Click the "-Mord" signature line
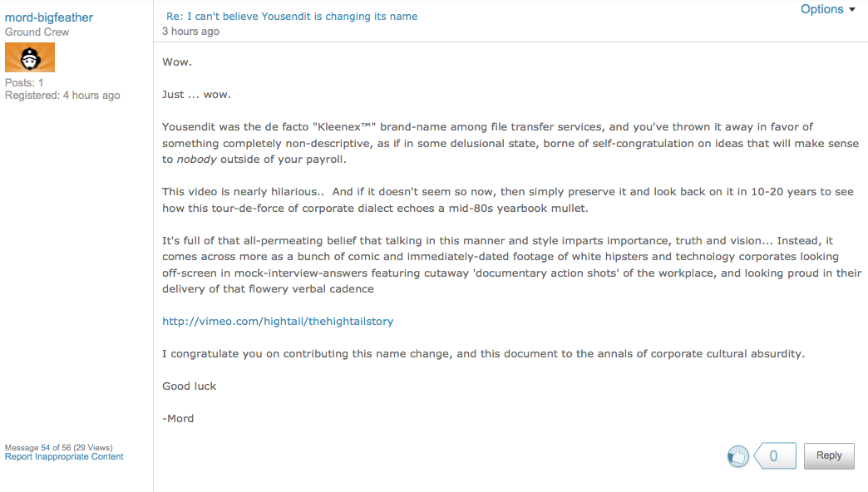 [178, 418]
